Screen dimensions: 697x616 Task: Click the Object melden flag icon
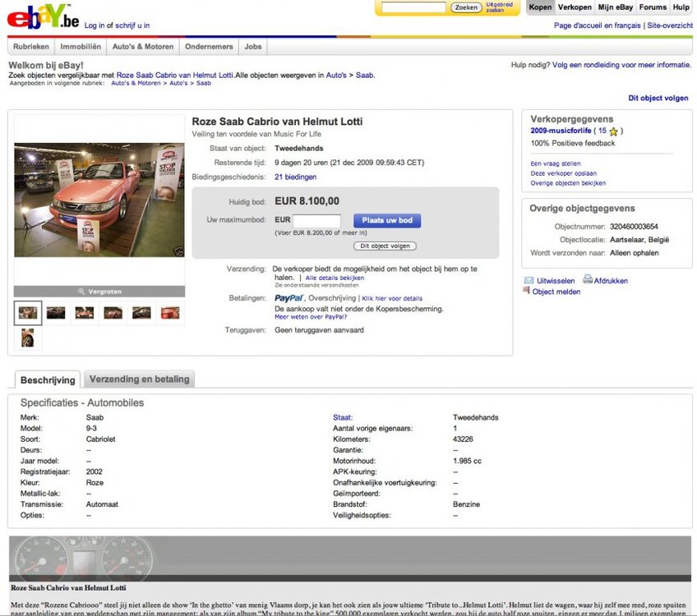pos(526,291)
